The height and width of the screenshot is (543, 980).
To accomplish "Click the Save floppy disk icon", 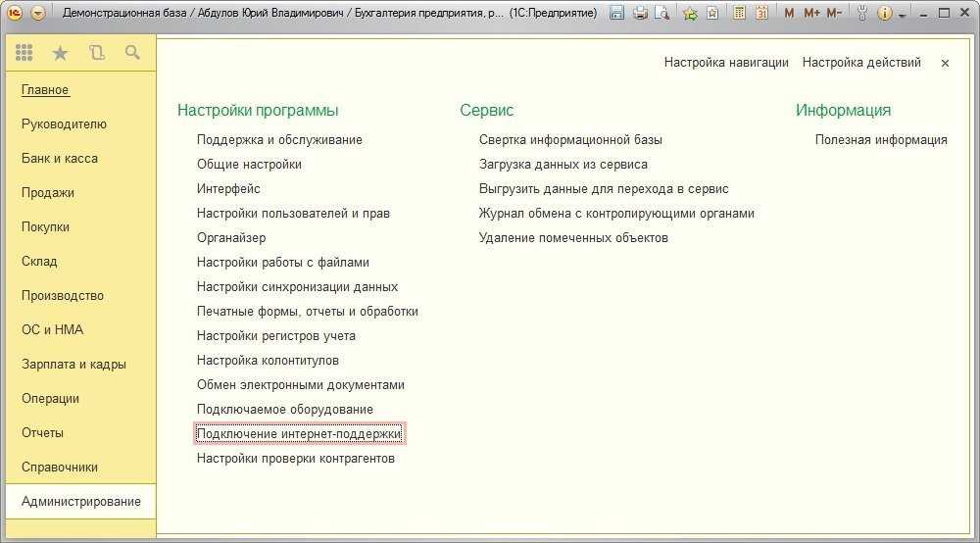I will (616, 13).
